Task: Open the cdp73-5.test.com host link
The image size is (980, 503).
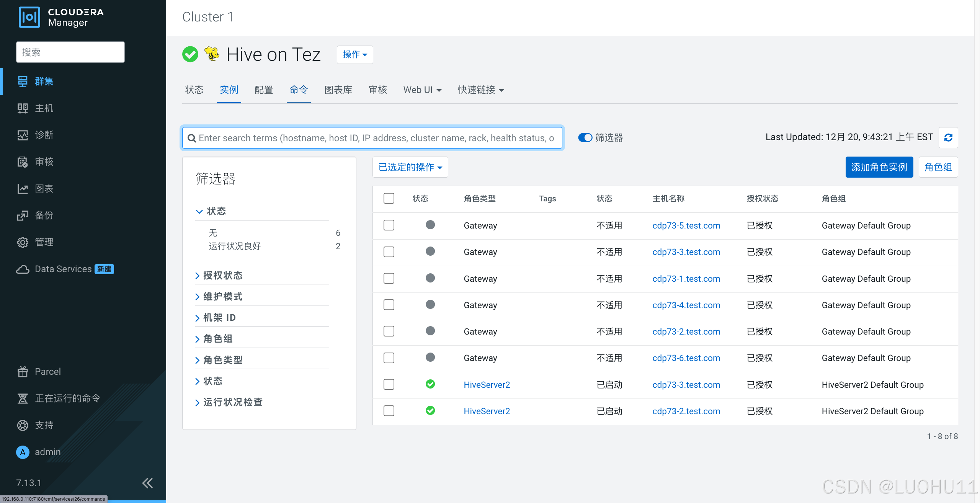Action: tap(686, 225)
